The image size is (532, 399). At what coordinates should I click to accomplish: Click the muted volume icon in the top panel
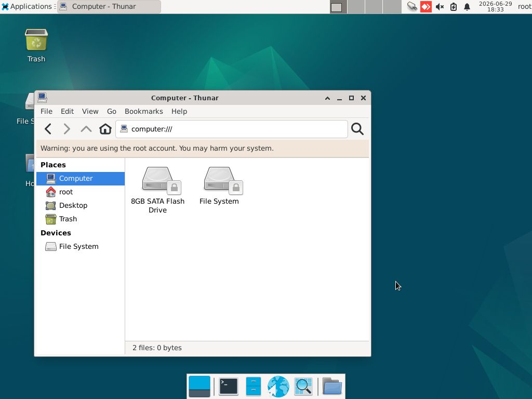pos(440,7)
